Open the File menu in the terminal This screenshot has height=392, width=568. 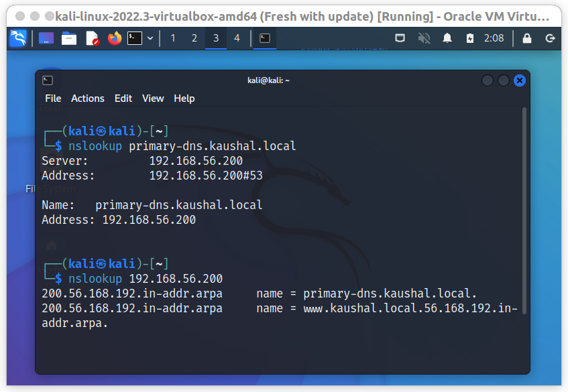click(x=53, y=98)
